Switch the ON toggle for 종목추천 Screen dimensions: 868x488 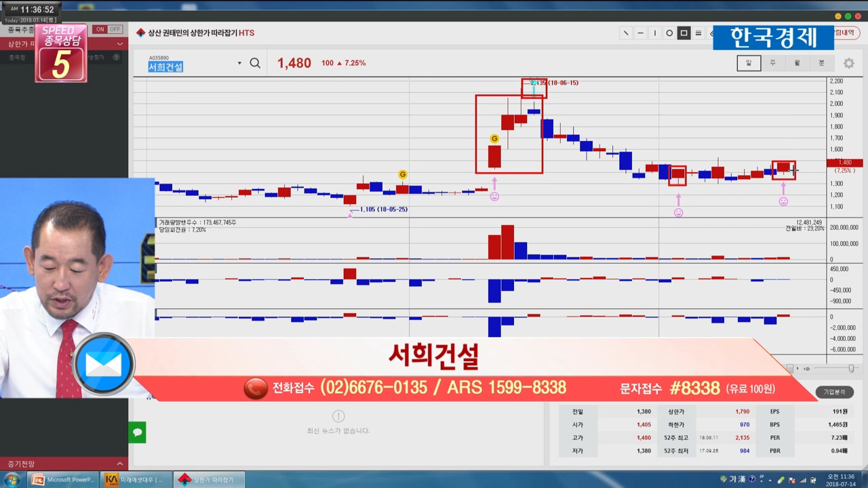tap(100, 29)
